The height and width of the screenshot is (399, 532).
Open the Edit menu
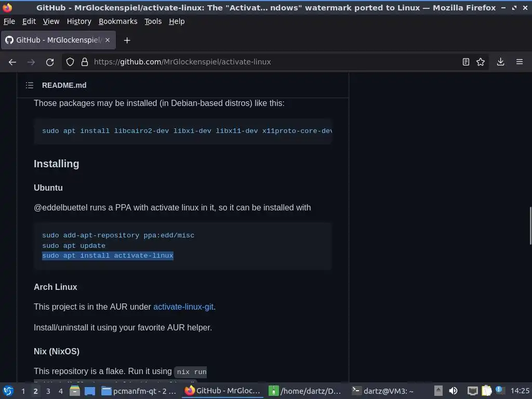(x=29, y=21)
